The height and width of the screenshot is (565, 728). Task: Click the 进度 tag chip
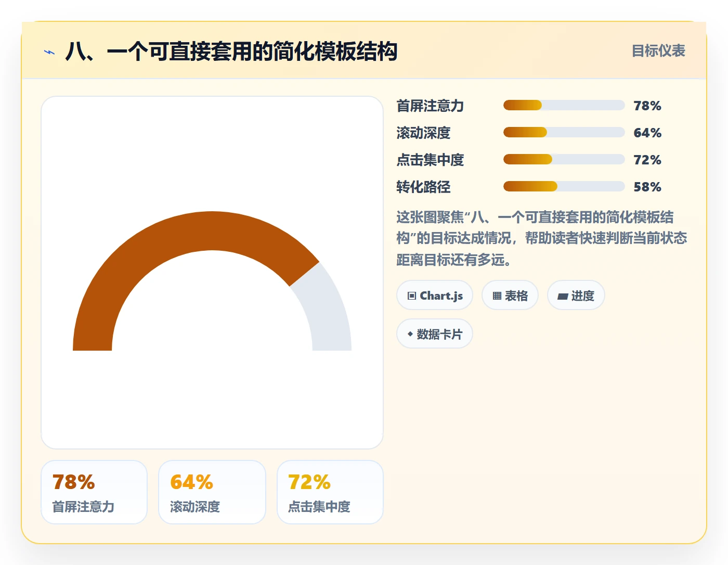pyautogui.click(x=576, y=296)
